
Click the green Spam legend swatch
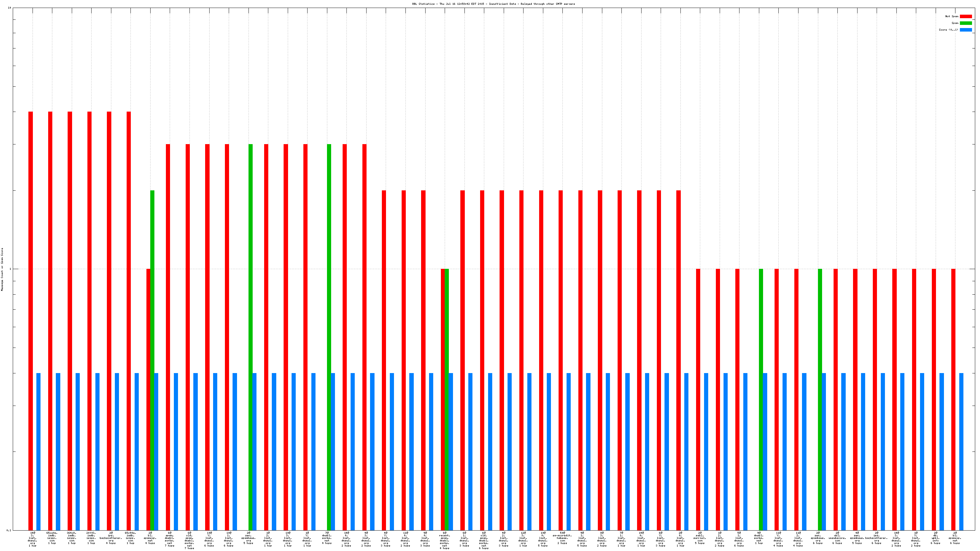[966, 23]
